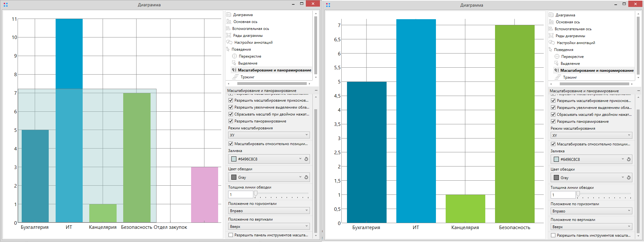Screen dimensions: 644x242
Task: Enable Разрешить панель инструментов checkbox, left window
Action: coord(231,235)
